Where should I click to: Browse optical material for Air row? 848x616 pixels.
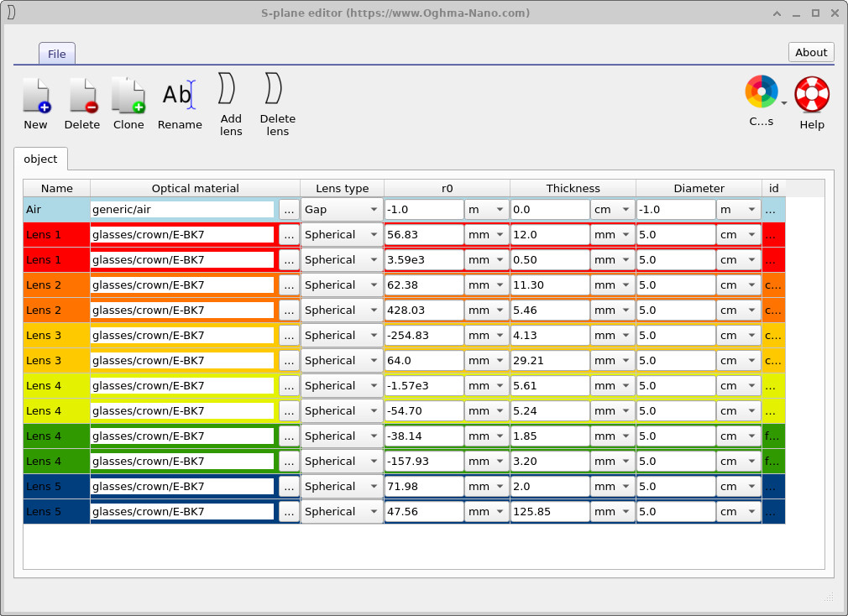click(x=288, y=209)
